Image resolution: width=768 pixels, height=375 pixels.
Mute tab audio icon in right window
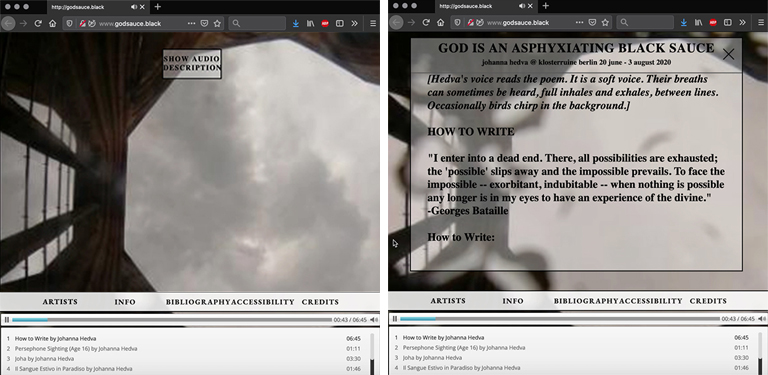coord(522,6)
